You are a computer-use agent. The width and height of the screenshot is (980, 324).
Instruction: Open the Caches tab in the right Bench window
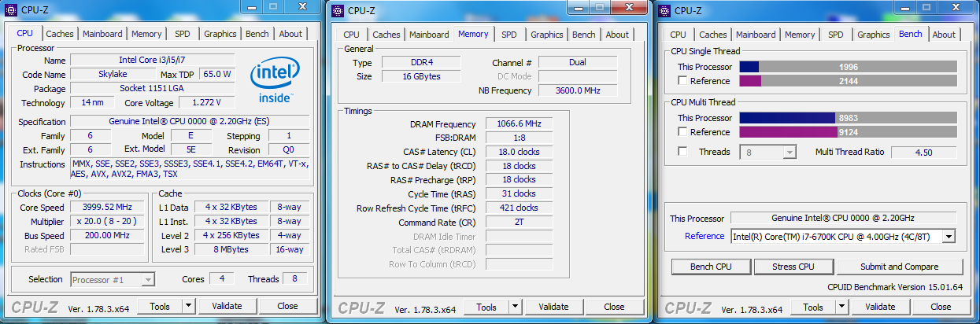click(713, 35)
